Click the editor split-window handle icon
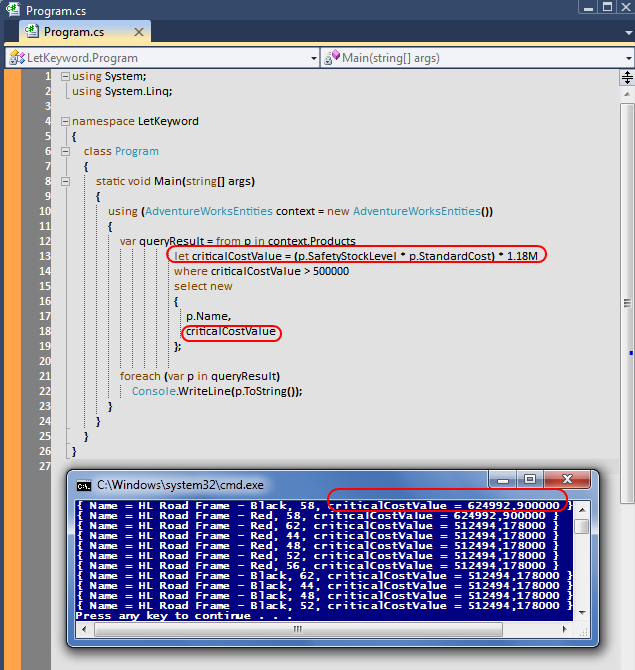This screenshot has height=670, width=635. pos(627,77)
